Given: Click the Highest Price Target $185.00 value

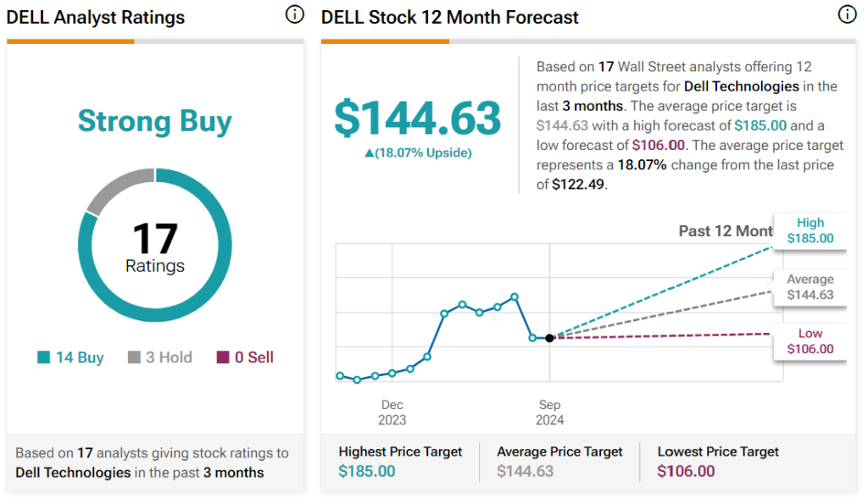Looking at the screenshot, I should click(x=367, y=471).
